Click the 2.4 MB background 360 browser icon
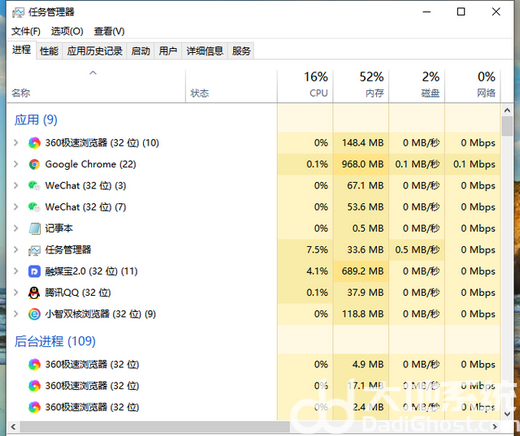The height and width of the screenshot is (436, 520). point(34,407)
